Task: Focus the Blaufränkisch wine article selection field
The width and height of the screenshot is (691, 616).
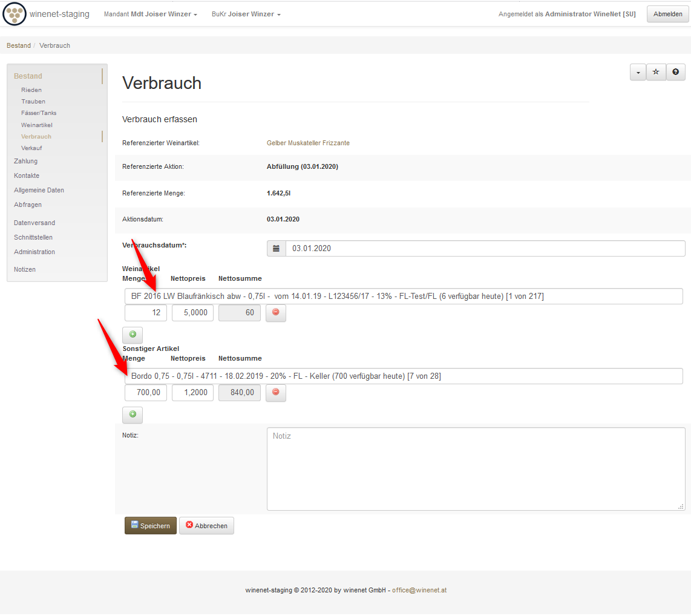Action: point(404,296)
